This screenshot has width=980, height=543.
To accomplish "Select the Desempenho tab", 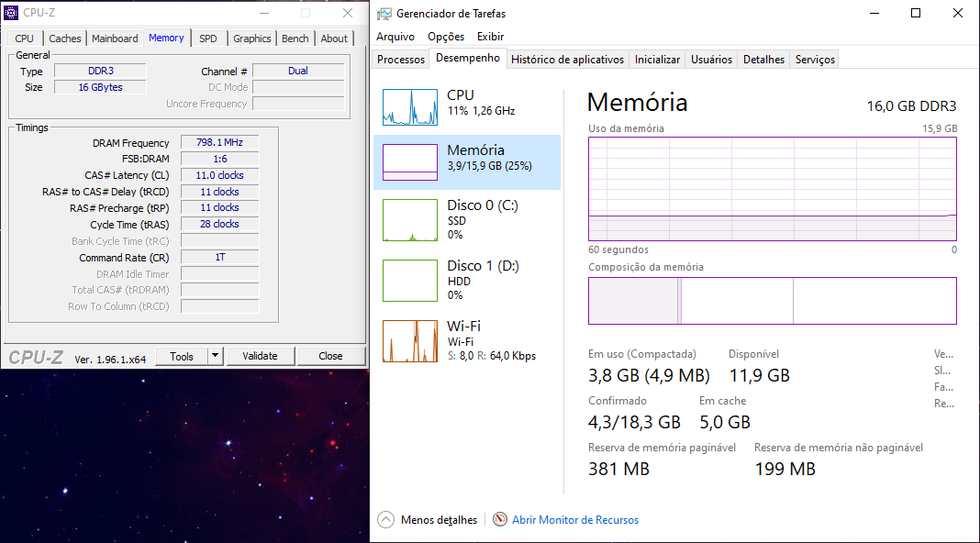I will pyautogui.click(x=468, y=58).
